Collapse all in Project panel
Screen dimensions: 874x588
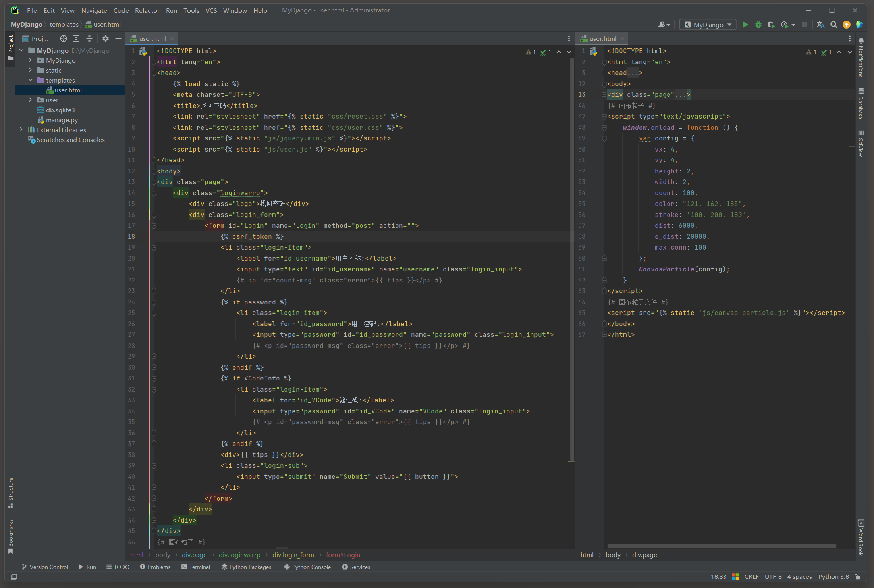click(89, 38)
